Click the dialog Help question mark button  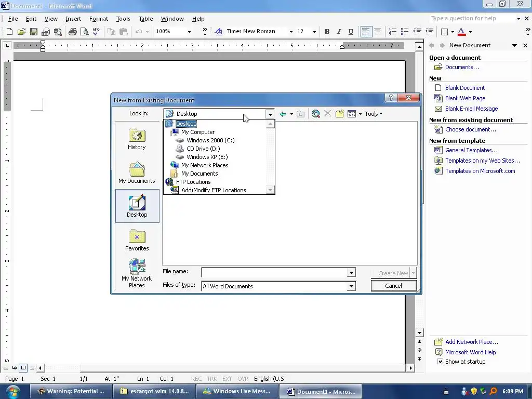tap(391, 98)
